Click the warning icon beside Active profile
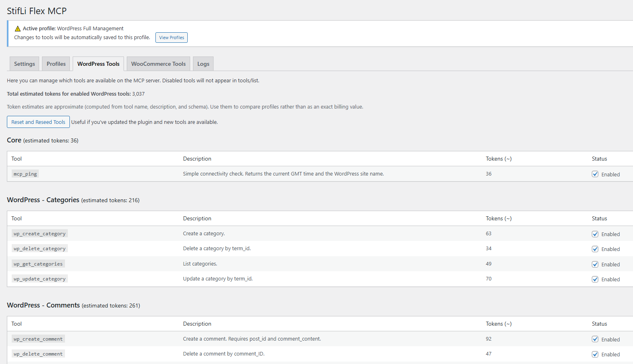This screenshot has width=633, height=364. (17, 29)
